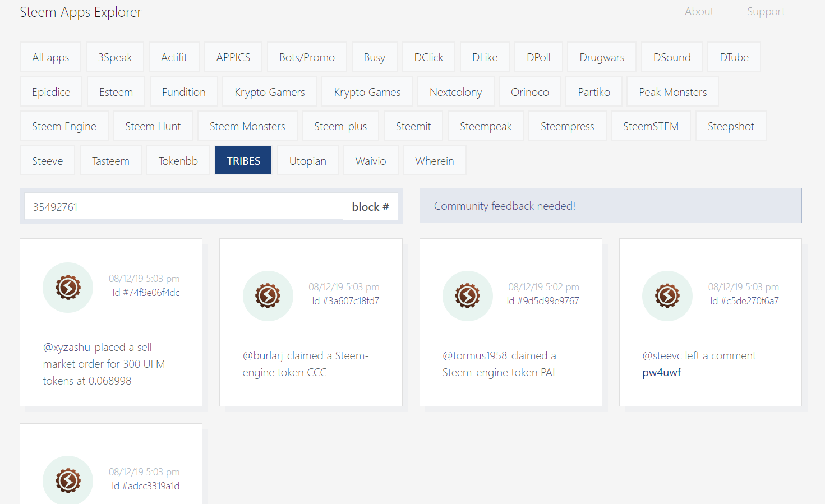Filter by Steem-plus
Viewport: 825px width, 504px height.
tap(340, 126)
